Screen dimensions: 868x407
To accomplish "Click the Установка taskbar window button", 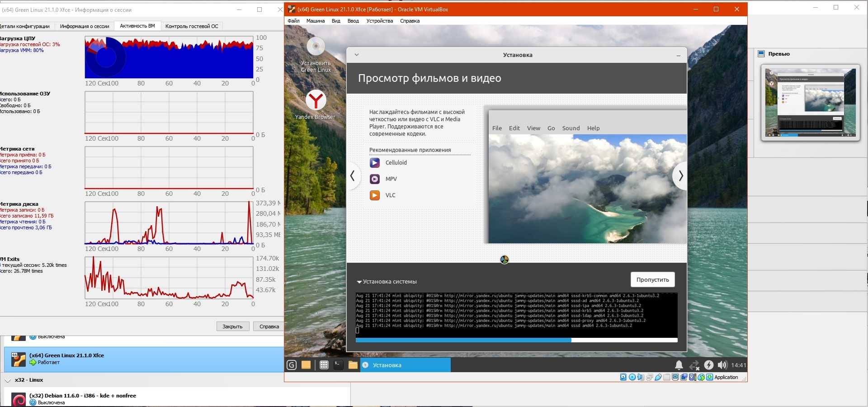I will coord(406,365).
